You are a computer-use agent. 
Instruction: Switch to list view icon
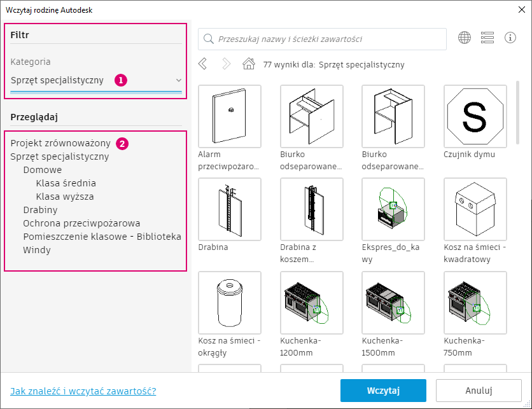[x=487, y=38]
